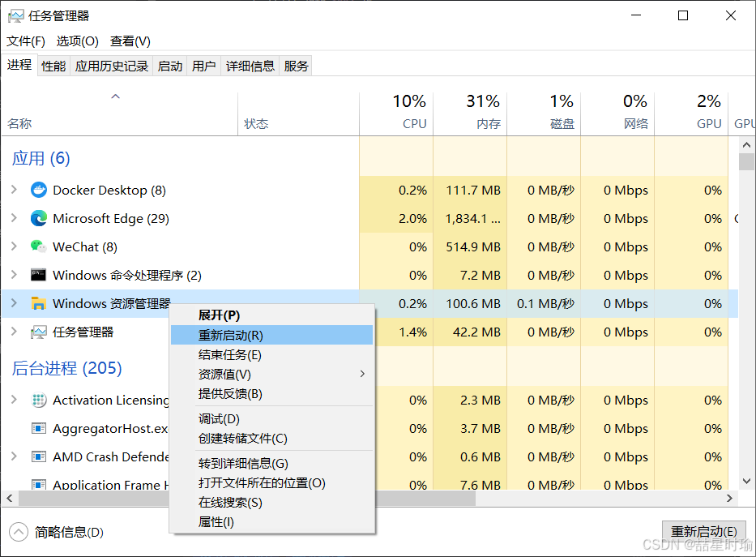
Task: Sort by the 名称 column header
Action: tap(120, 114)
